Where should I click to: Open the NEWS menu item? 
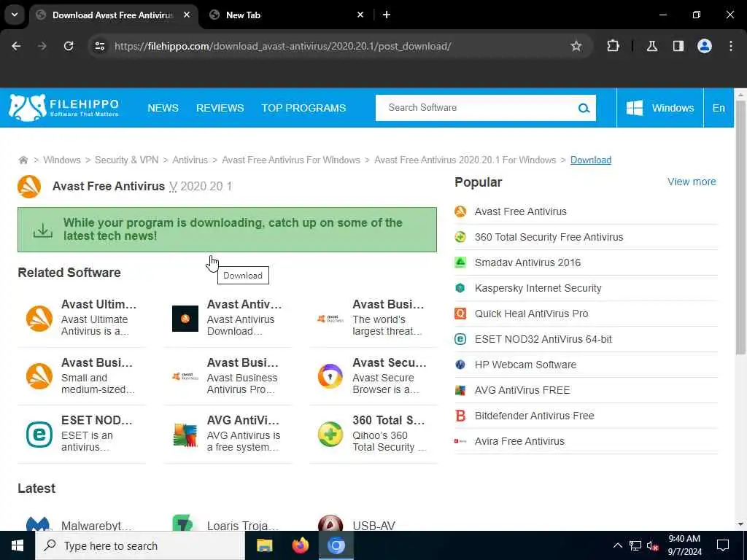click(x=163, y=108)
